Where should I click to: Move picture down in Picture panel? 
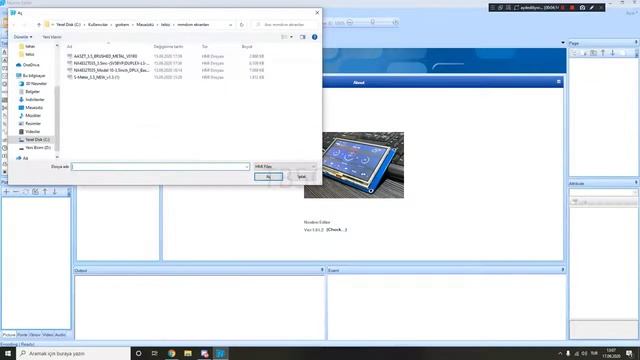pyautogui.click(x=55, y=191)
